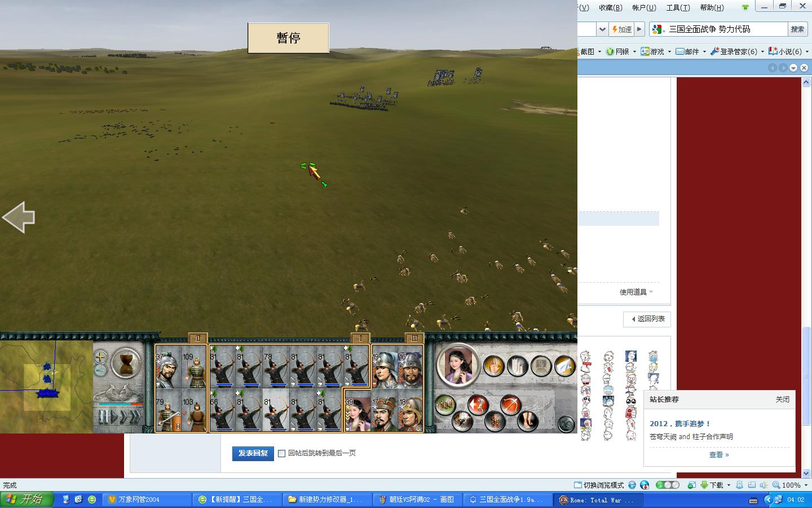Click the 发表回复 button

[253, 453]
